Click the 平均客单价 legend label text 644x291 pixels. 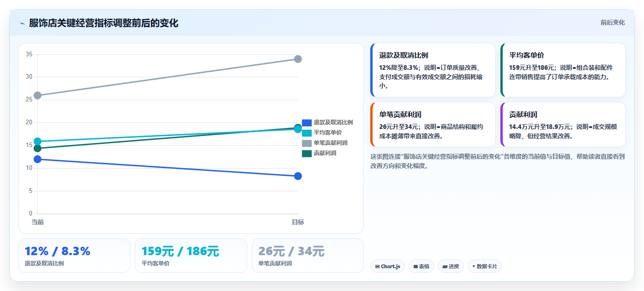[327, 133]
